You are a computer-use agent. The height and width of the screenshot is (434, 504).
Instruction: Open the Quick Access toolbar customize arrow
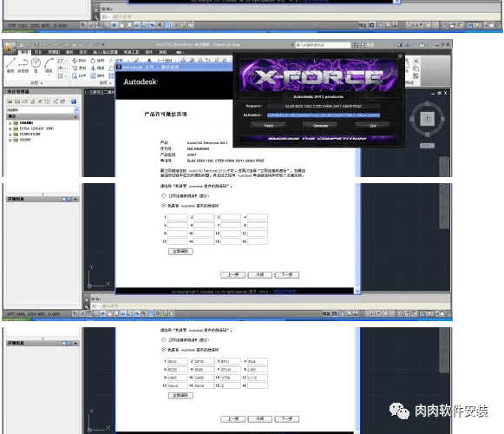click(103, 45)
